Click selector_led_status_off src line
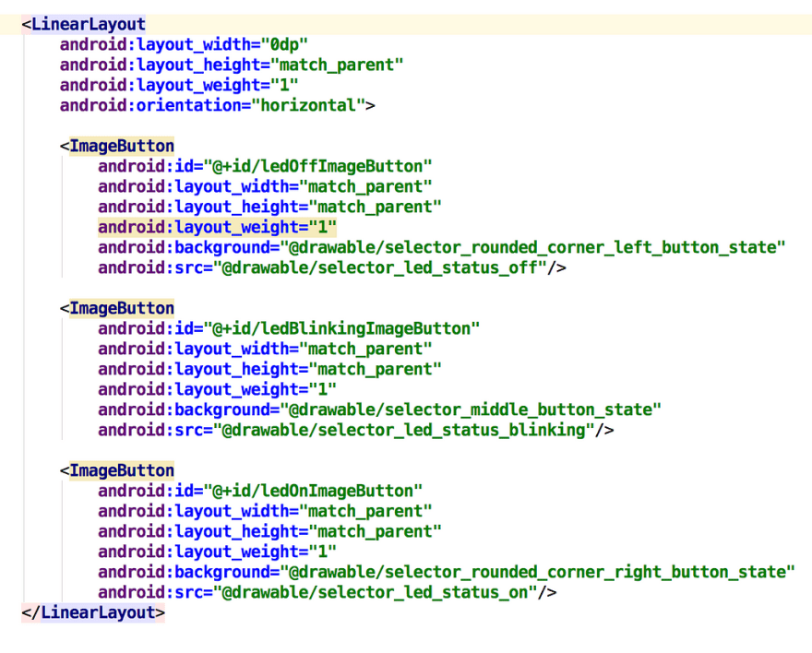Screen dimensions: 812x653 [x=332, y=267]
